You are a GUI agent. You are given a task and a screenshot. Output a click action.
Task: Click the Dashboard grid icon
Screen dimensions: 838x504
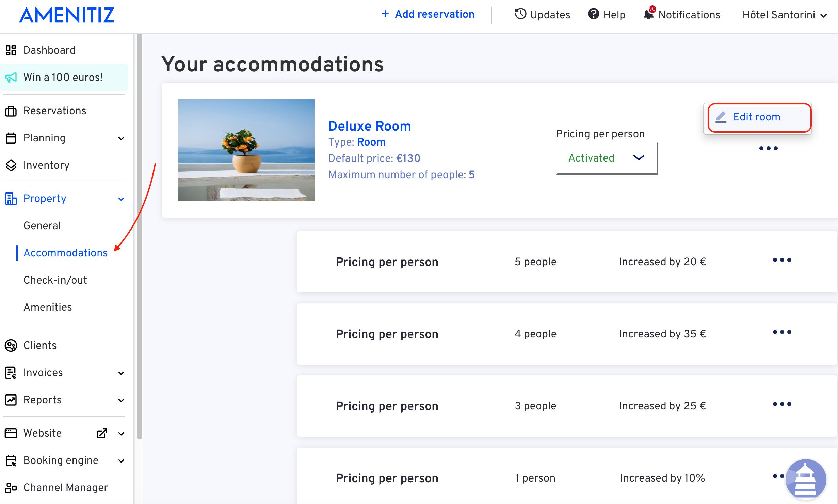[x=11, y=50]
